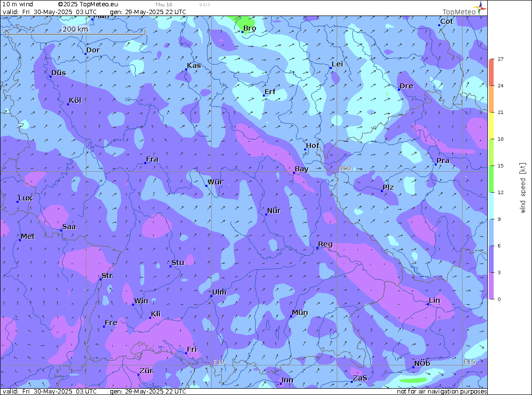
Task: Select the Lei city label
Action: click(x=337, y=65)
